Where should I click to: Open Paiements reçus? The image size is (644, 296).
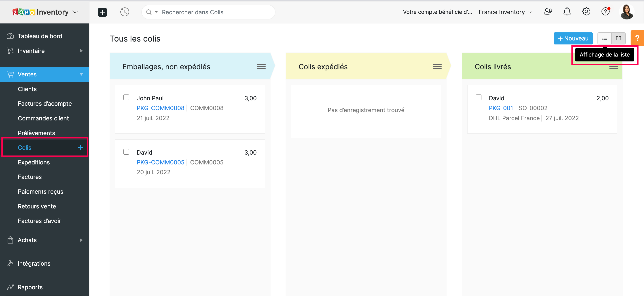point(40,192)
